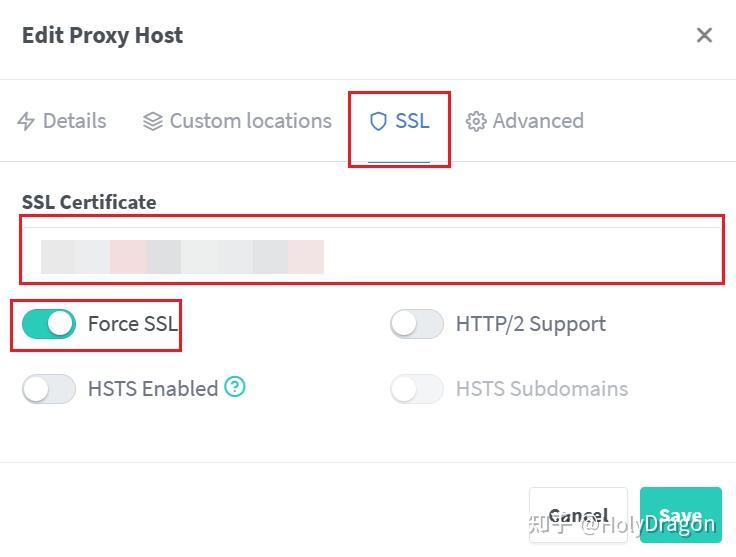Image resolution: width=736 pixels, height=557 pixels.
Task: Close the Edit Proxy Host dialog
Action: point(704,36)
